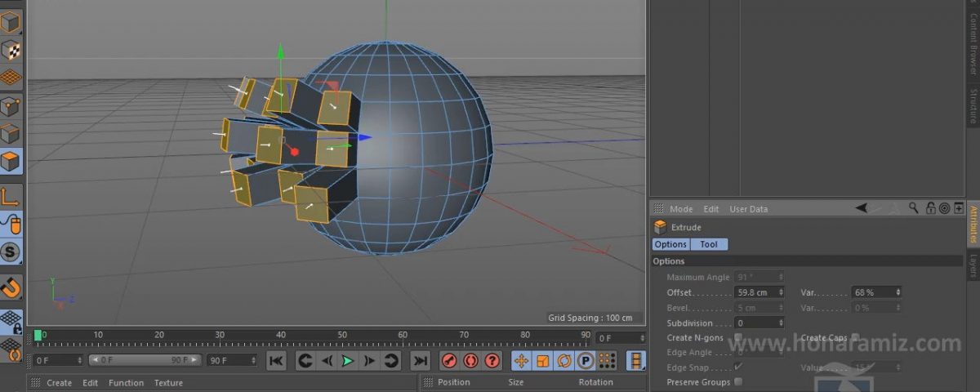Click the Extrude tool cube icon
This screenshot has width=980, height=392.
coord(660,227)
